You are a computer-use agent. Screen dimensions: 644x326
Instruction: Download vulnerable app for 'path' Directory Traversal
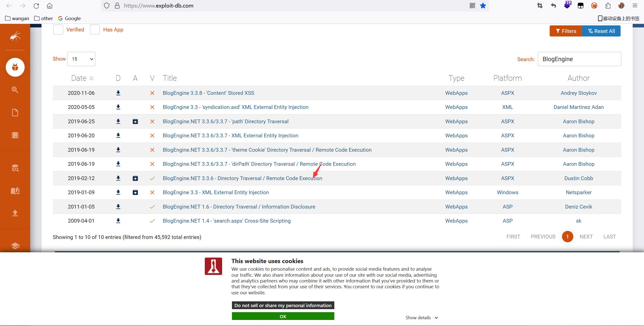coord(135,121)
